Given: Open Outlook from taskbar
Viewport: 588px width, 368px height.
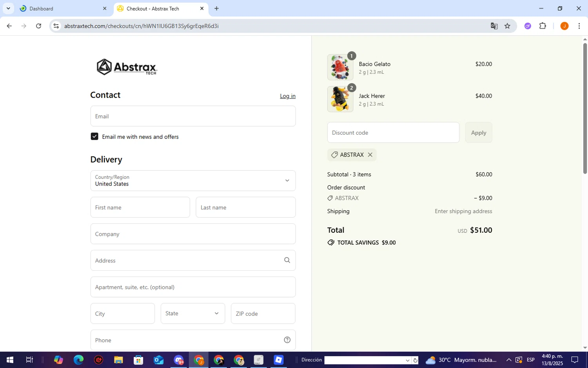Looking at the screenshot, I should [x=158, y=360].
